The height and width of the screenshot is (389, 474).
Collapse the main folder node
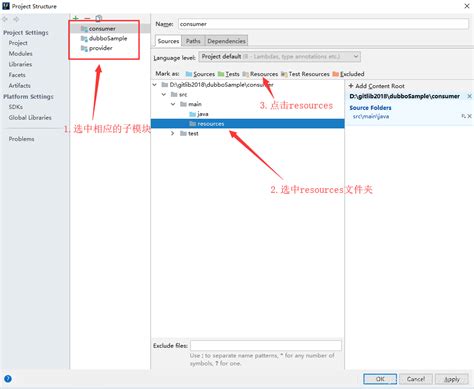pyautogui.click(x=173, y=104)
